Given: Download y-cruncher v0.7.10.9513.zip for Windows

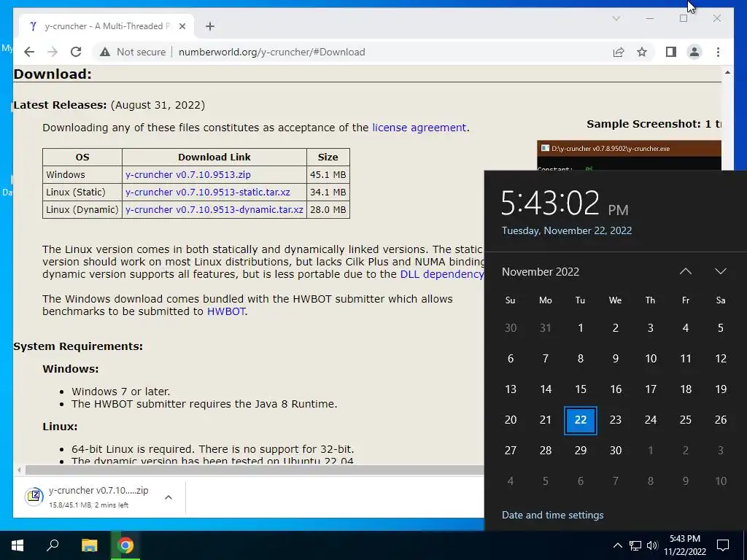Looking at the screenshot, I should [x=187, y=175].
